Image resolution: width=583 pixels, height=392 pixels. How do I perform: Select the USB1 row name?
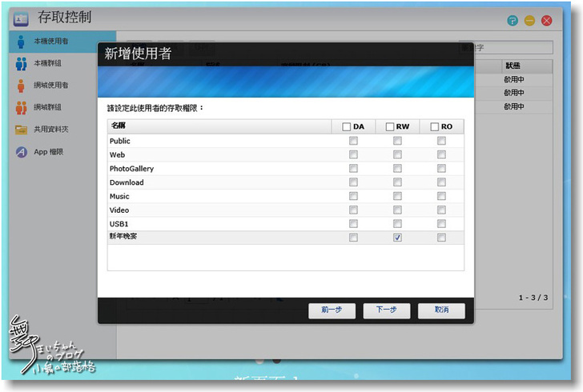119,224
